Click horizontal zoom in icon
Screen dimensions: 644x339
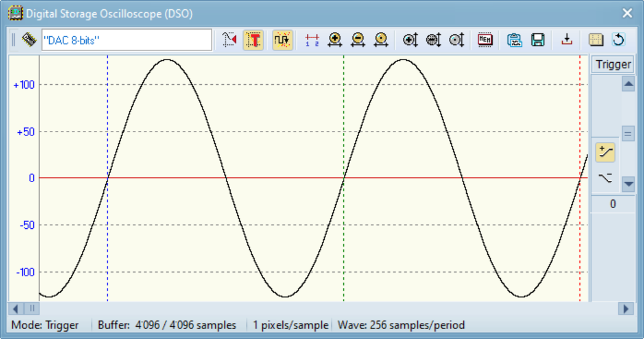(x=335, y=40)
